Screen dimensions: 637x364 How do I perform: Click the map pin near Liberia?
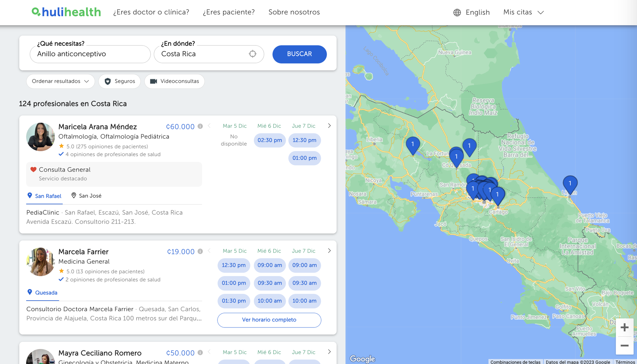pyautogui.click(x=412, y=145)
